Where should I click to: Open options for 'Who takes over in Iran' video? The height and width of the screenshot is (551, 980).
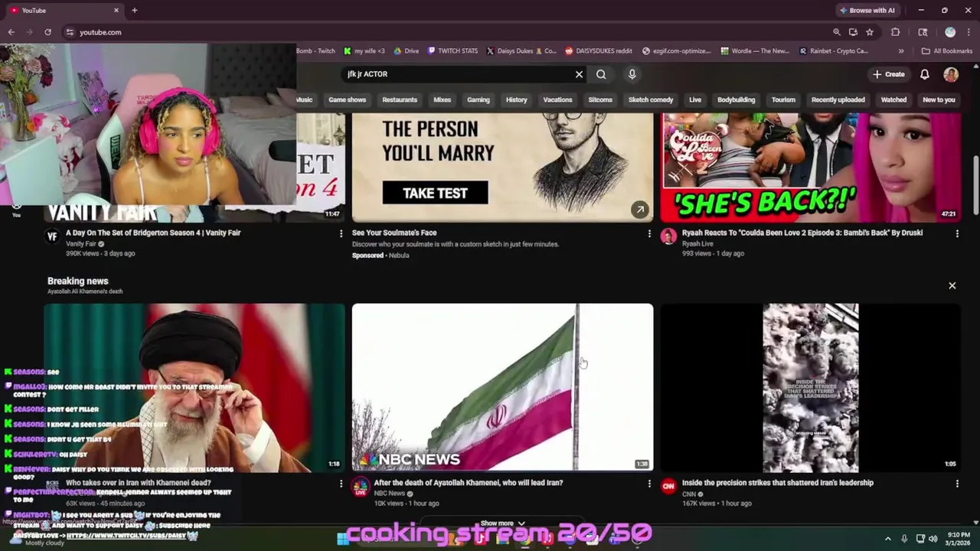[341, 484]
